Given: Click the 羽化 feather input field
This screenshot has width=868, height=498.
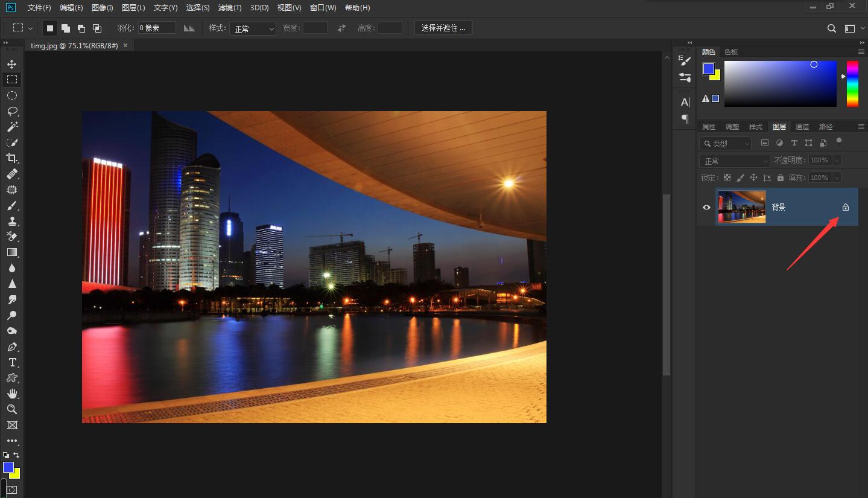Looking at the screenshot, I should point(157,28).
